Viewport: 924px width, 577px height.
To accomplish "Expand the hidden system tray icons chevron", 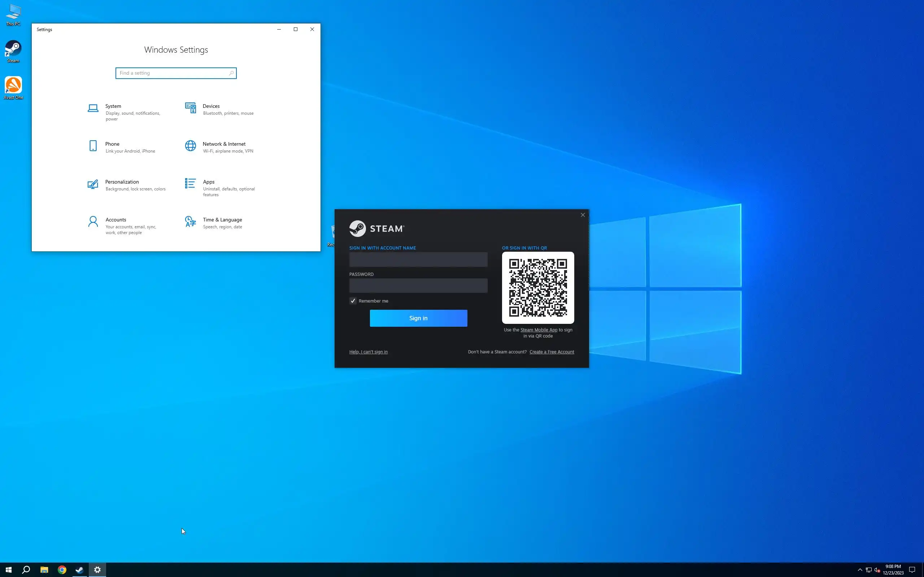I will (x=860, y=570).
